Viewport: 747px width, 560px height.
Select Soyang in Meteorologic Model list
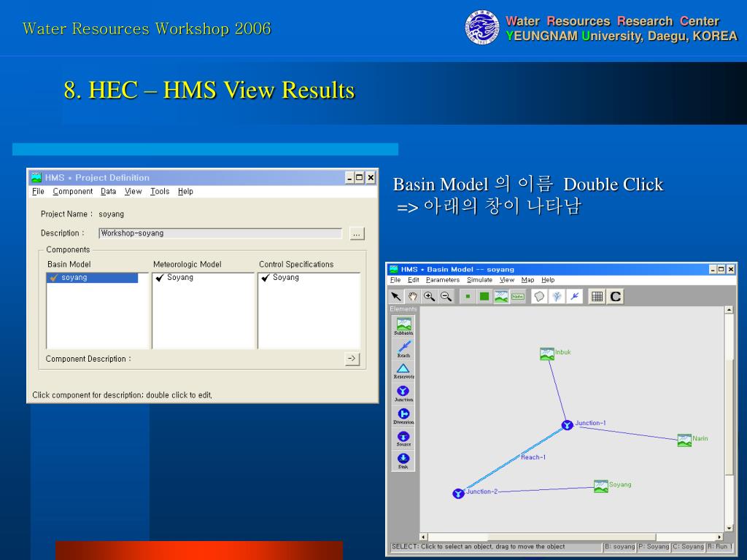180,278
